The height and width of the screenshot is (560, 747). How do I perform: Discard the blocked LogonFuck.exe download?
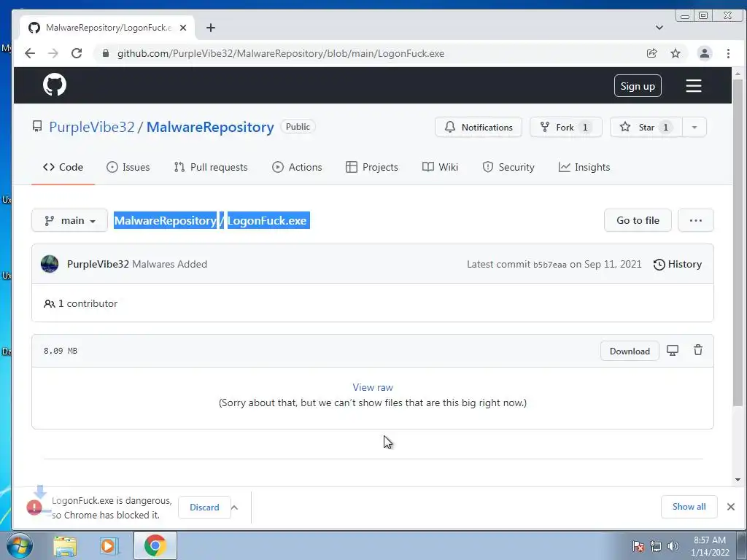coord(204,507)
